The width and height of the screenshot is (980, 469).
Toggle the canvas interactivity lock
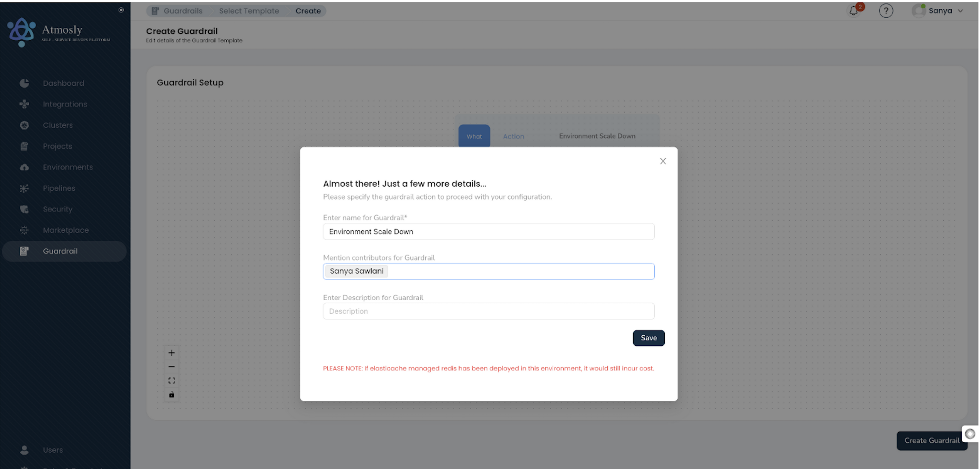pyautogui.click(x=172, y=395)
